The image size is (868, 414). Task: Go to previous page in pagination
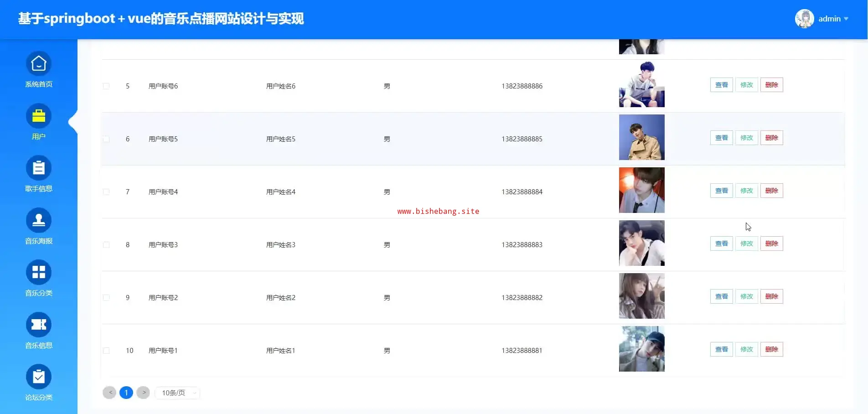click(x=109, y=393)
